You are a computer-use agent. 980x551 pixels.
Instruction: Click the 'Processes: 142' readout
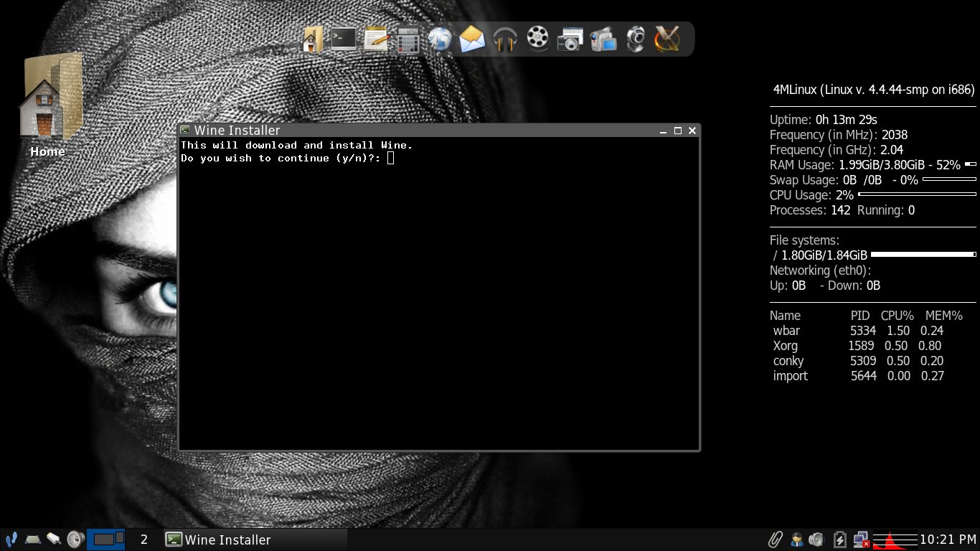pos(810,210)
